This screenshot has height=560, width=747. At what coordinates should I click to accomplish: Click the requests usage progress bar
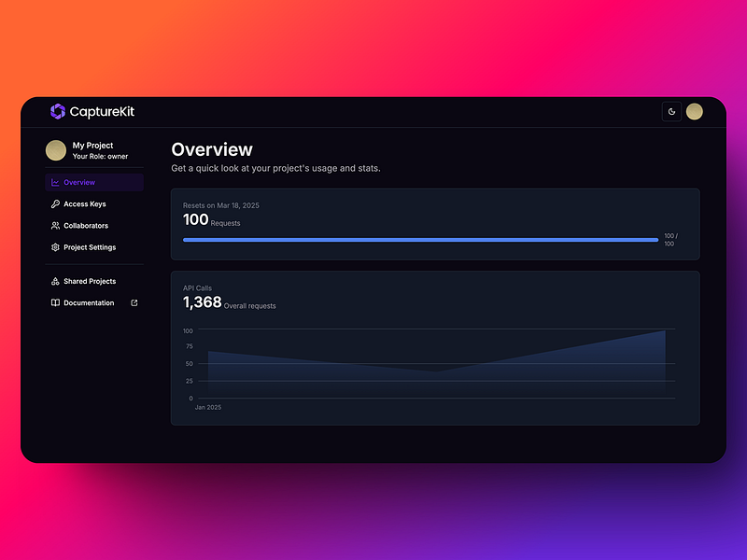tap(421, 240)
